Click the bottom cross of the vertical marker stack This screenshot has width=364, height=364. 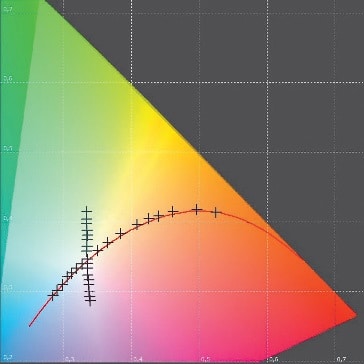click(x=90, y=301)
